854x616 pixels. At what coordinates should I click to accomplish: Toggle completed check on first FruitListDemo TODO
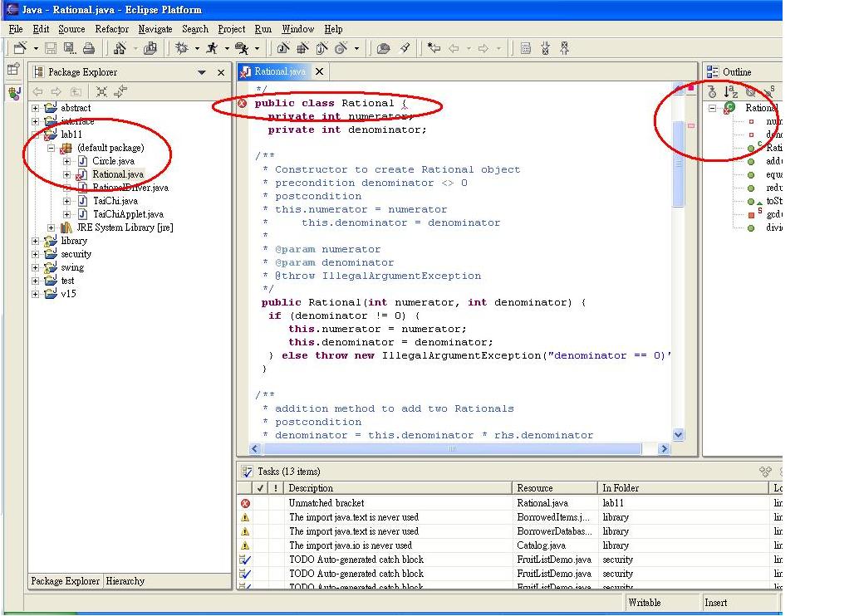pyautogui.click(x=260, y=560)
